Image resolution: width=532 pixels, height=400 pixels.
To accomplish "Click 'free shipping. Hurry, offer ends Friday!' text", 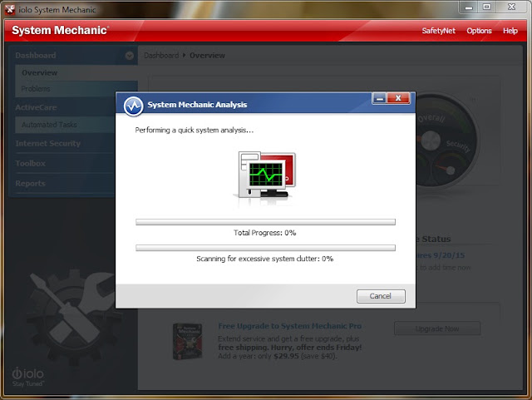I will [290, 348].
